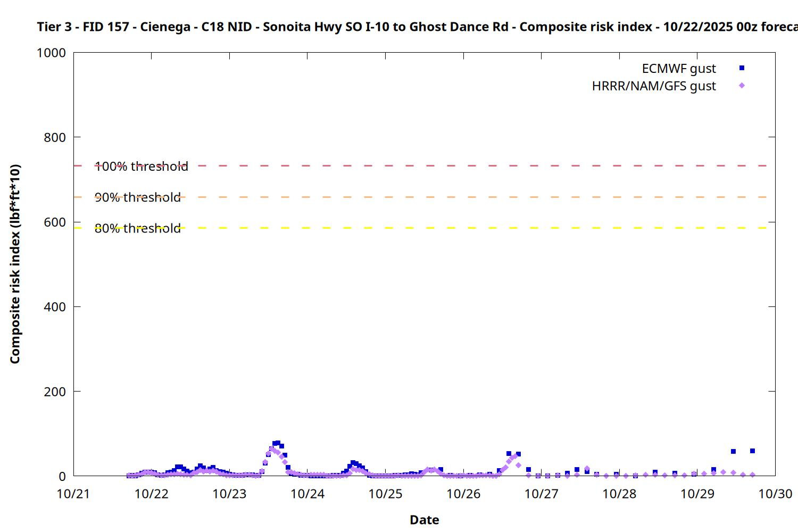Click the last blue ECMWF data point
Image resolution: width=798 pixels, height=532 pixels.
tap(752, 451)
